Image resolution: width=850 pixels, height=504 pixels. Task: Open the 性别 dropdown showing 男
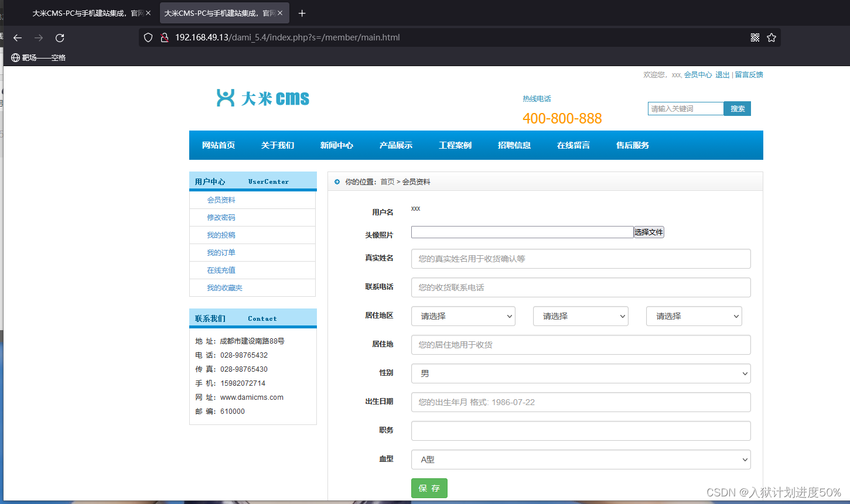pyautogui.click(x=581, y=373)
